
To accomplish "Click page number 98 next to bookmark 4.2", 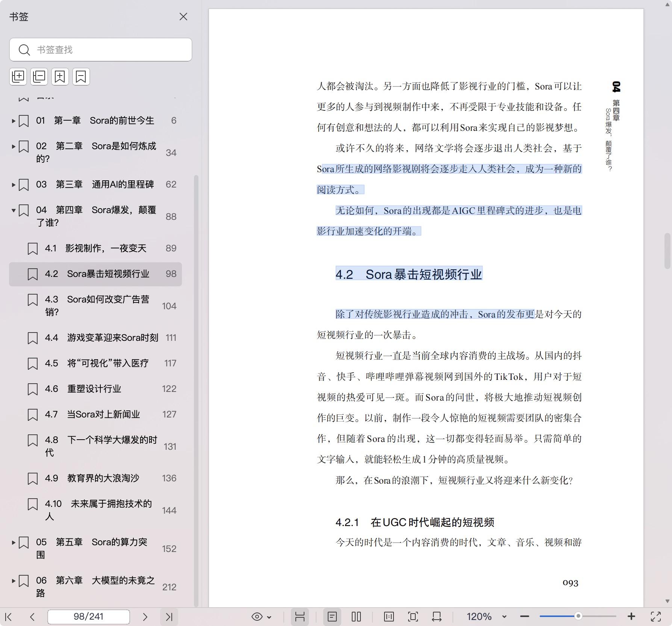I will point(171,274).
